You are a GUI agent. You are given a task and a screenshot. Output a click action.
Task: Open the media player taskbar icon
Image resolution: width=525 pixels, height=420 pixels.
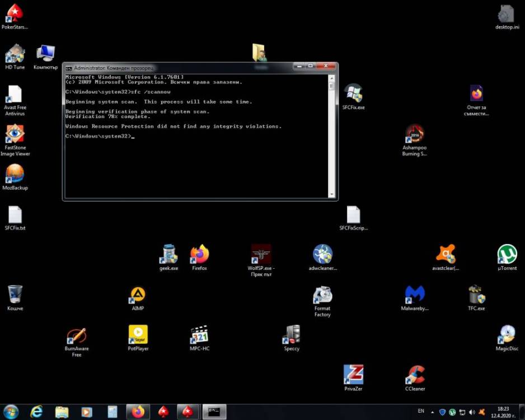87,412
